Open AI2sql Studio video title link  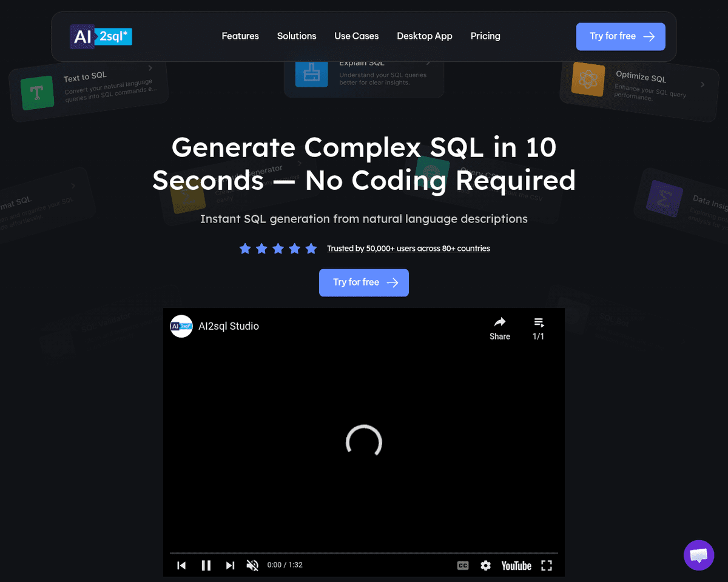point(229,326)
